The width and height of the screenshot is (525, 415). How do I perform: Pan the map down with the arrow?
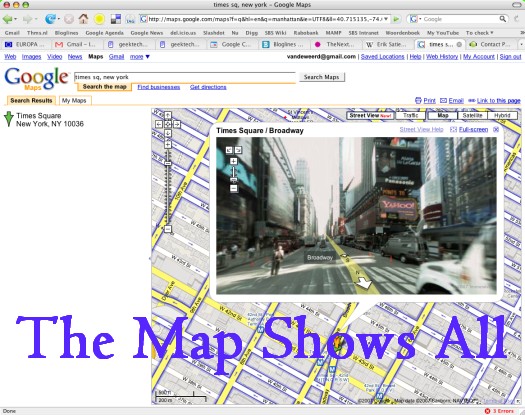(x=168, y=133)
